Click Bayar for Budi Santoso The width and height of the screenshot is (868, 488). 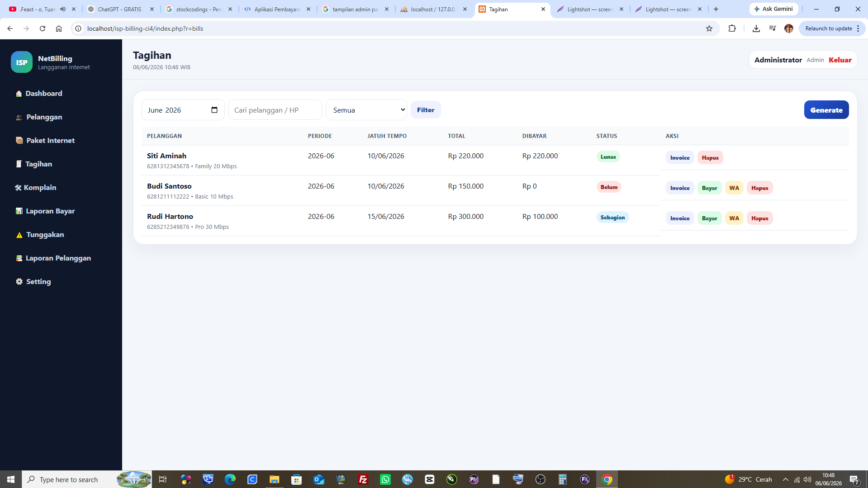709,188
